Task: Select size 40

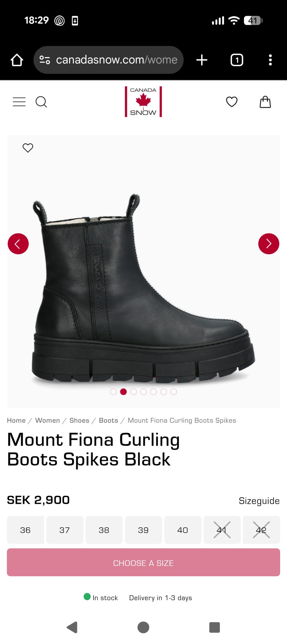Action: click(x=183, y=530)
